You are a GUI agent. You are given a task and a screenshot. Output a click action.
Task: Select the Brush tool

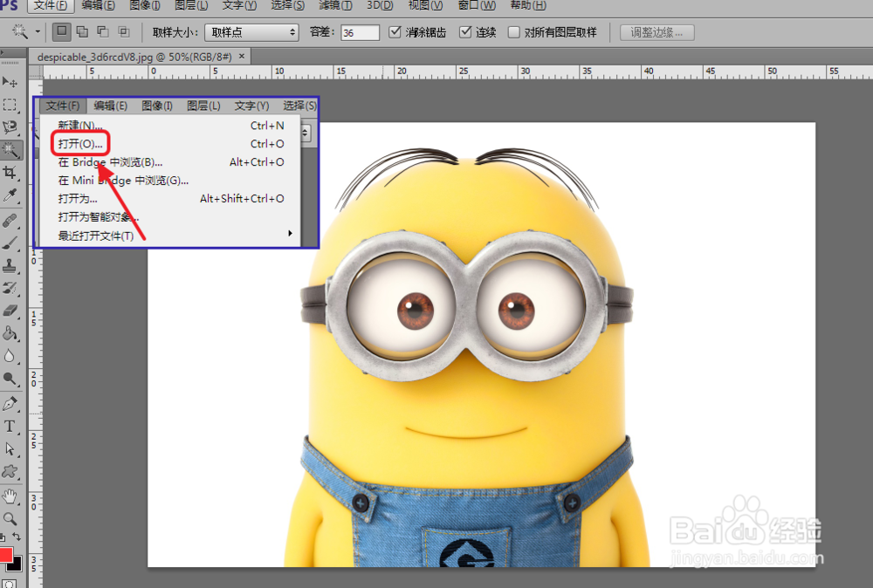tap(10, 243)
